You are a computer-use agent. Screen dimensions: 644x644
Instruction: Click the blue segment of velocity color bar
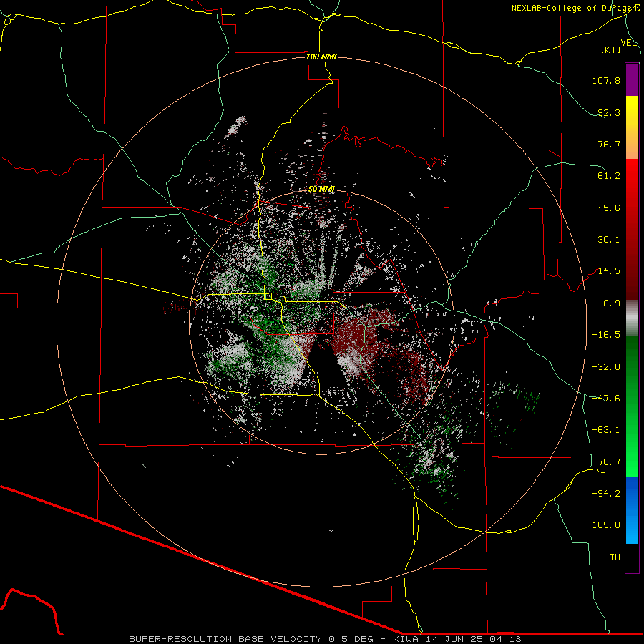click(x=632, y=510)
